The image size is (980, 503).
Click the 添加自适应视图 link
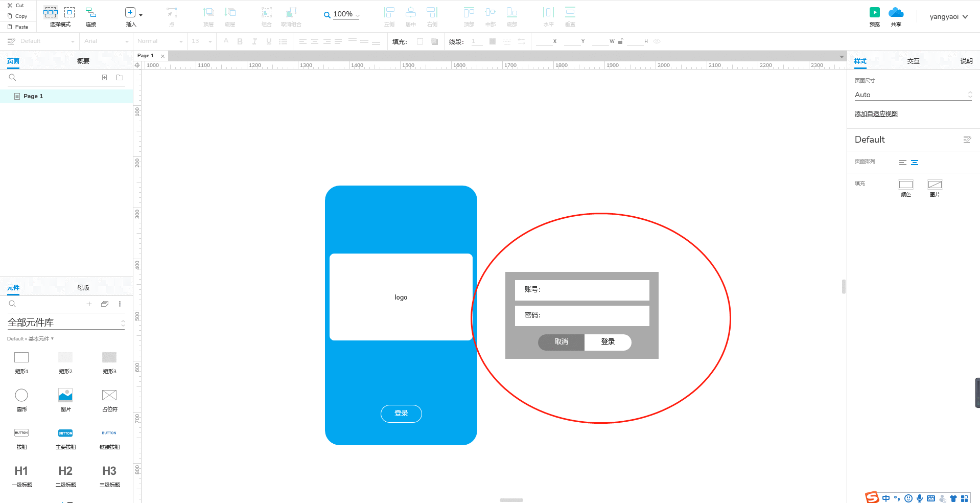876,114
